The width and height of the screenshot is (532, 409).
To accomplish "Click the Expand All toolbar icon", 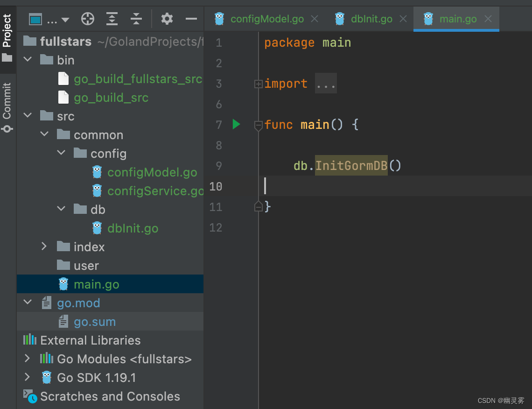I will (x=112, y=19).
